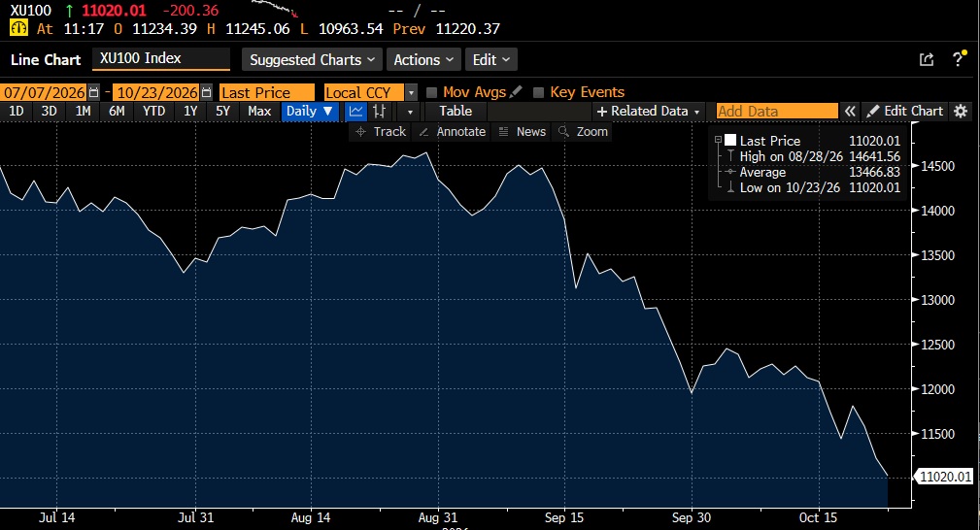Select the 1D range tab
Screen dimensions: 980x530
(x=17, y=112)
